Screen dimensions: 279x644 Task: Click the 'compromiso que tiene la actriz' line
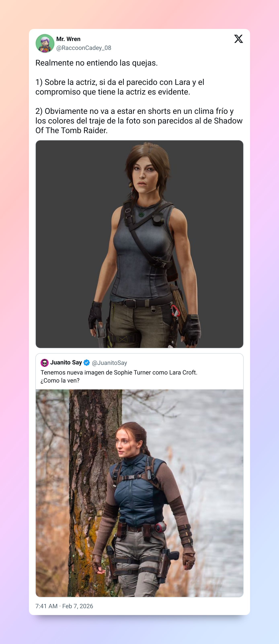[x=113, y=92]
